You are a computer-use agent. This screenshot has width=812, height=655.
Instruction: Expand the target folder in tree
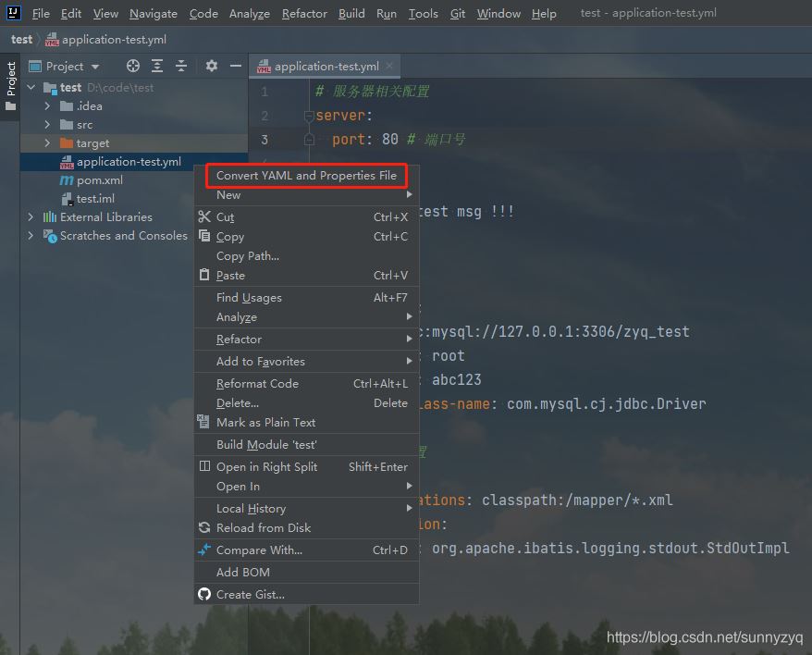point(47,143)
